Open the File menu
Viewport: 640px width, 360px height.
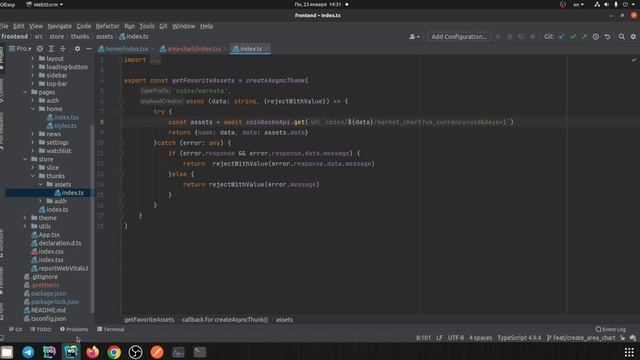[x=4, y=26]
